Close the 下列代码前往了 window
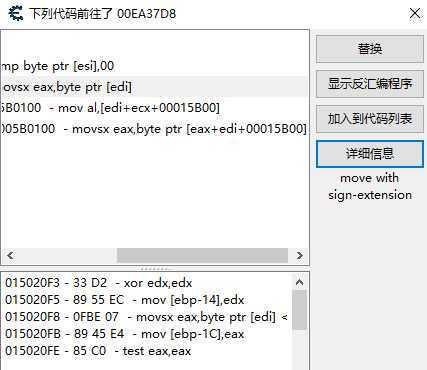Screen dimensions: 427x370 (x=415, y=13)
